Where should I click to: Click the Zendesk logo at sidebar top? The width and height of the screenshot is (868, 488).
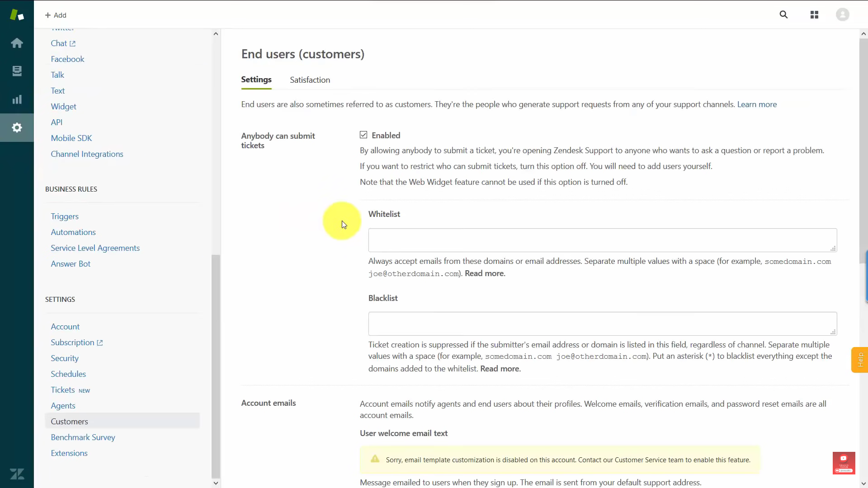(x=17, y=15)
